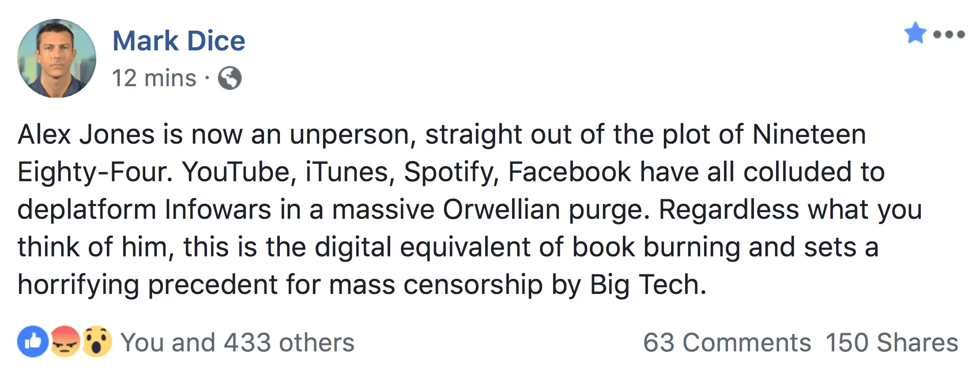
Task: Click the public globe audience icon
Action: tap(230, 78)
